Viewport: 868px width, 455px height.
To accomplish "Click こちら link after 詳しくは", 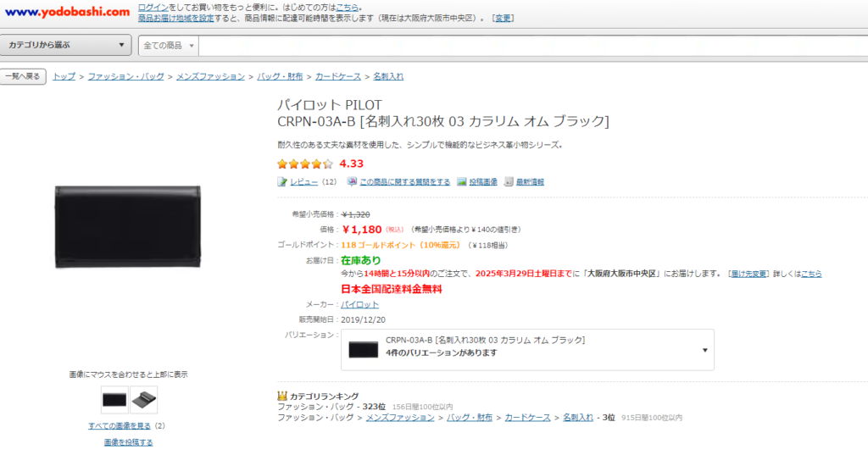I will 811,274.
